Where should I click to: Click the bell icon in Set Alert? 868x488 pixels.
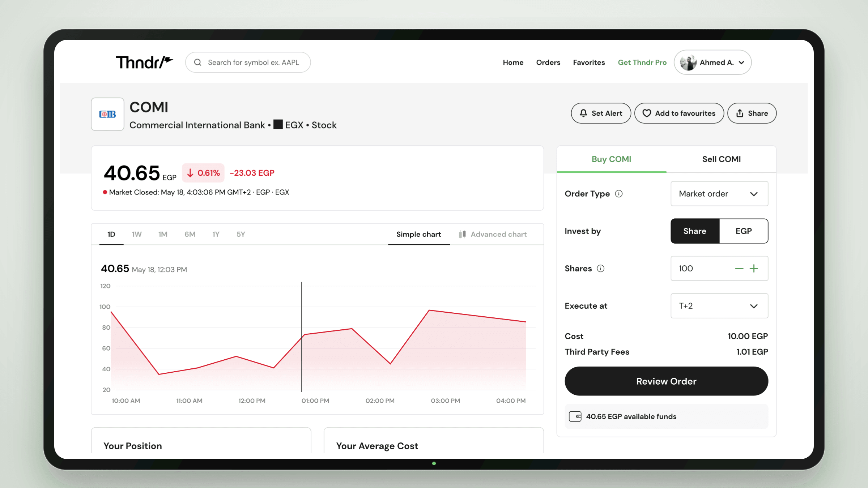pyautogui.click(x=583, y=113)
